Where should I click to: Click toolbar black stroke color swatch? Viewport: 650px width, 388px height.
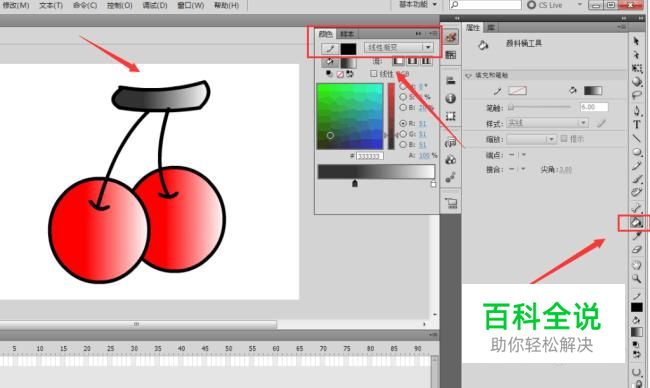pos(637,307)
